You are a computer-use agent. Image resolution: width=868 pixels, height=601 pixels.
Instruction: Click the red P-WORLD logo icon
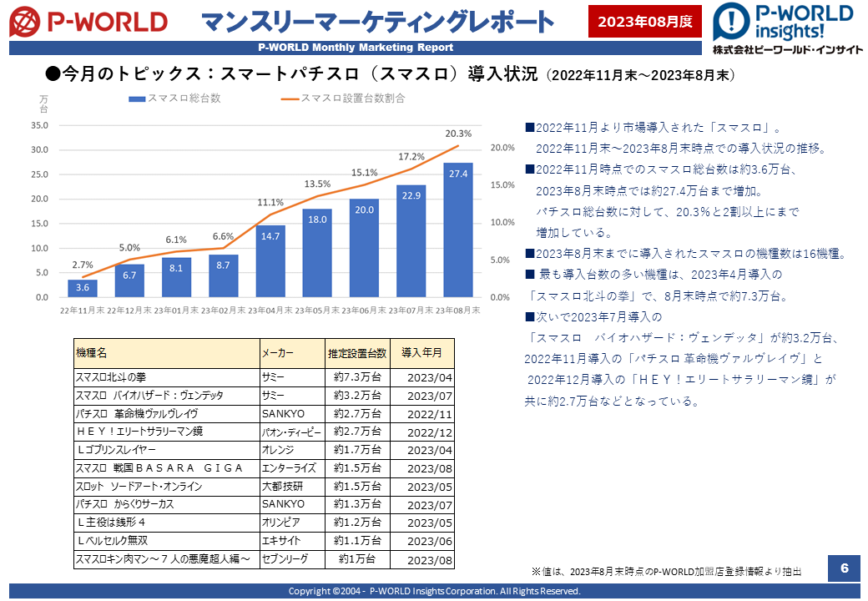coord(24,22)
